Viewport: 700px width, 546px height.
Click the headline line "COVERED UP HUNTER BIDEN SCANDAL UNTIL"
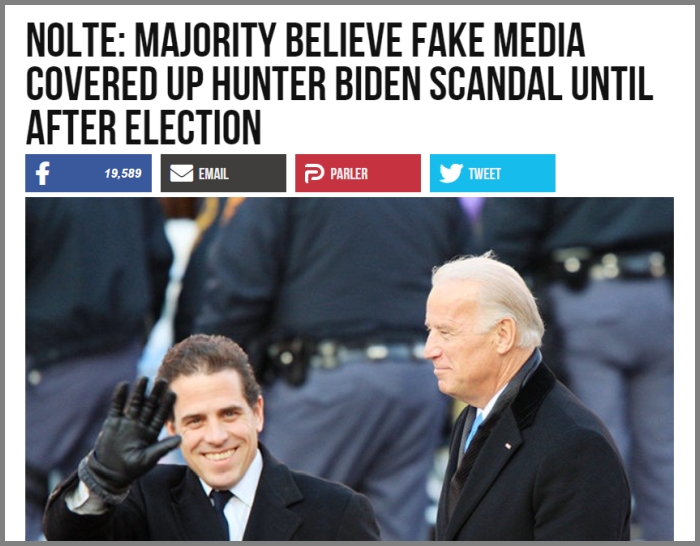tap(340, 83)
